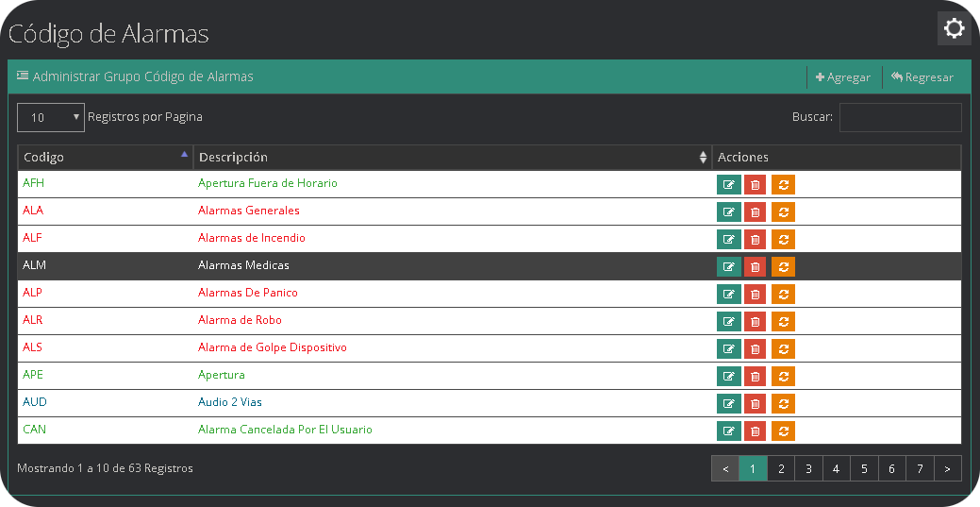Click trash icon for ALP row

[755, 295]
